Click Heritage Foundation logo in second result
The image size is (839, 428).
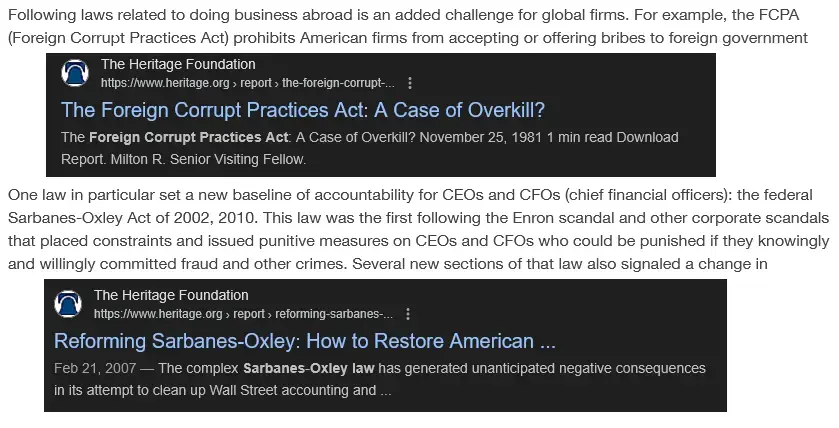(68, 304)
